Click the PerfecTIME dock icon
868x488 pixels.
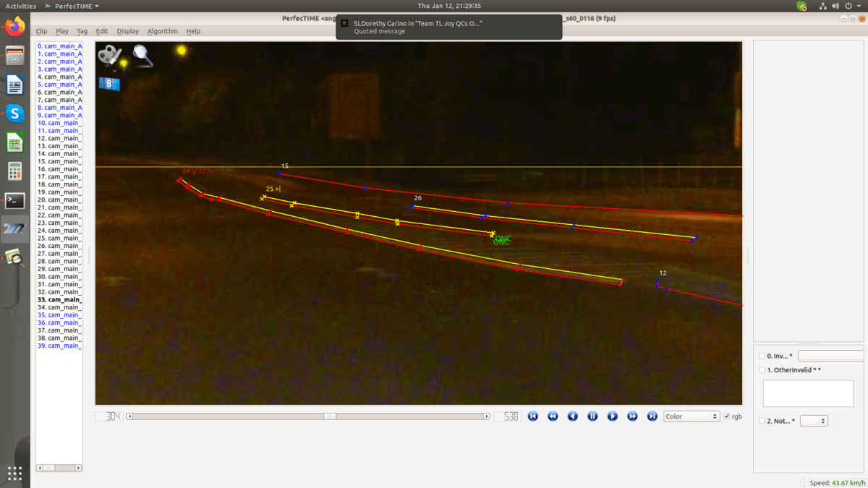[x=14, y=228]
